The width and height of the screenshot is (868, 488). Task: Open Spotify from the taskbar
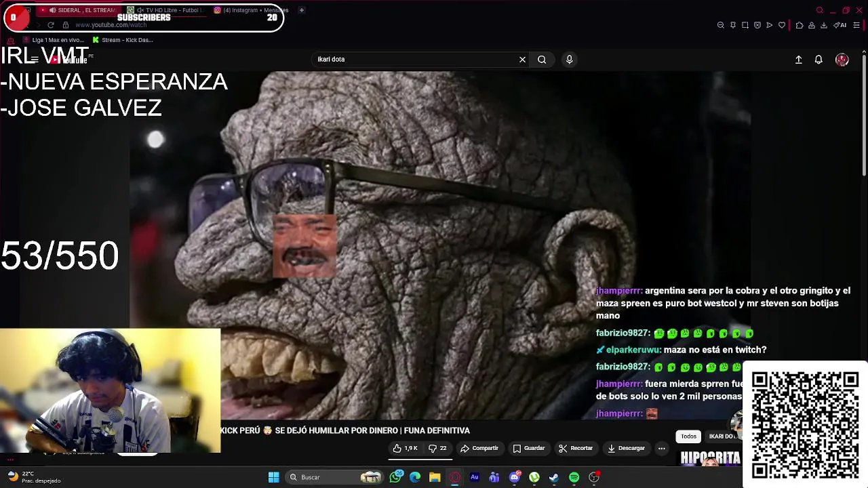pyautogui.click(x=574, y=477)
